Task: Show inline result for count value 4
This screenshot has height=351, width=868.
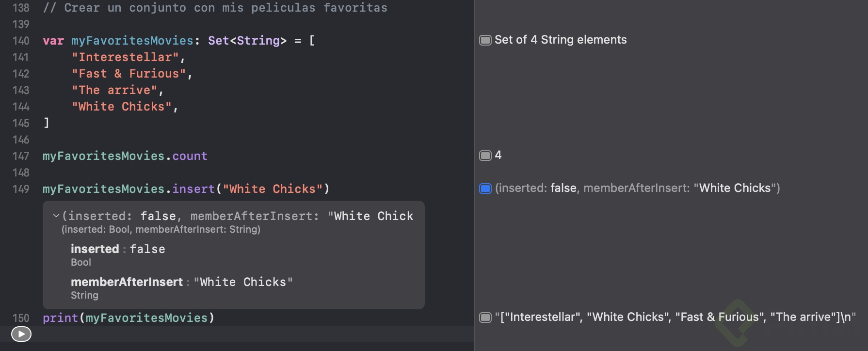Action: tap(485, 156)
